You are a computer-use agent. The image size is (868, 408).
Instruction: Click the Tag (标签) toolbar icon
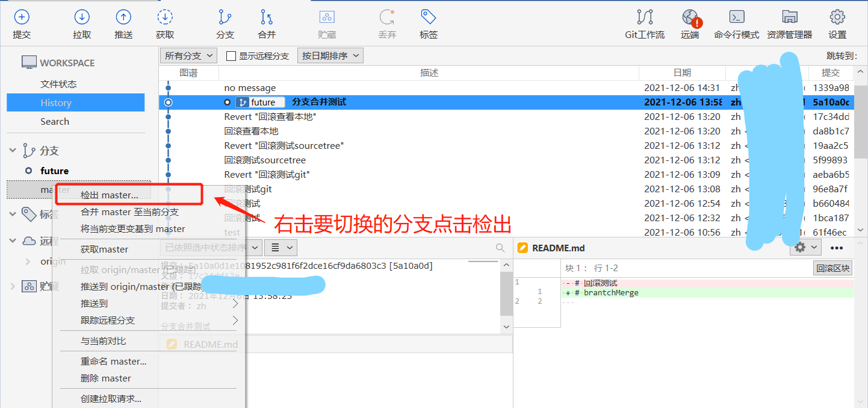click(x=429, y=17)
